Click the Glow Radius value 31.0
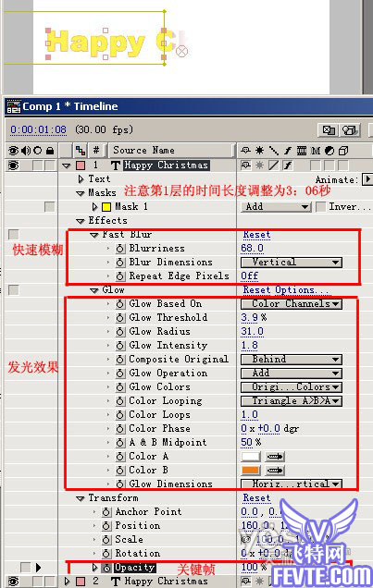Viewport: 373px width, 588px height. point(252,332)
